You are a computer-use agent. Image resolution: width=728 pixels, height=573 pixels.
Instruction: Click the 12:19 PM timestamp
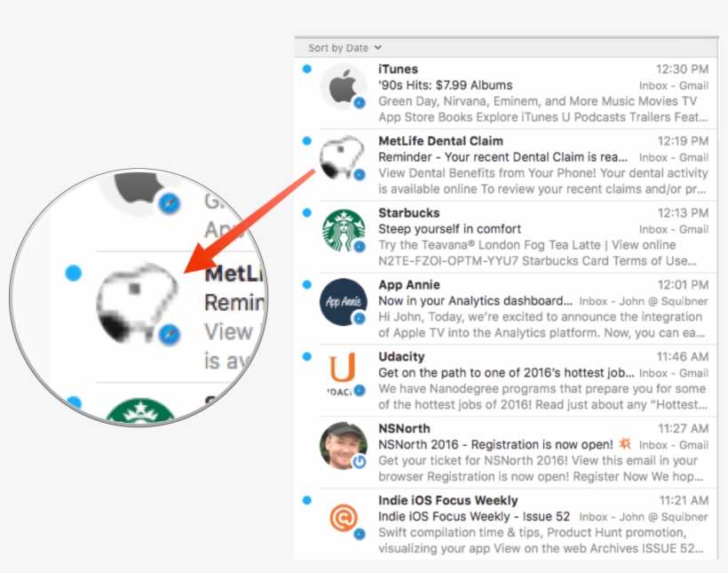(683, 141)
